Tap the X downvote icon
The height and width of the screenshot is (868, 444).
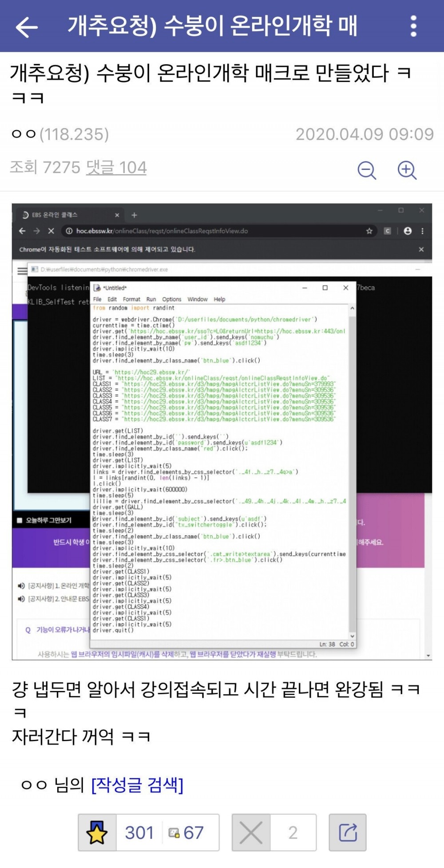(x=251, y=833)
